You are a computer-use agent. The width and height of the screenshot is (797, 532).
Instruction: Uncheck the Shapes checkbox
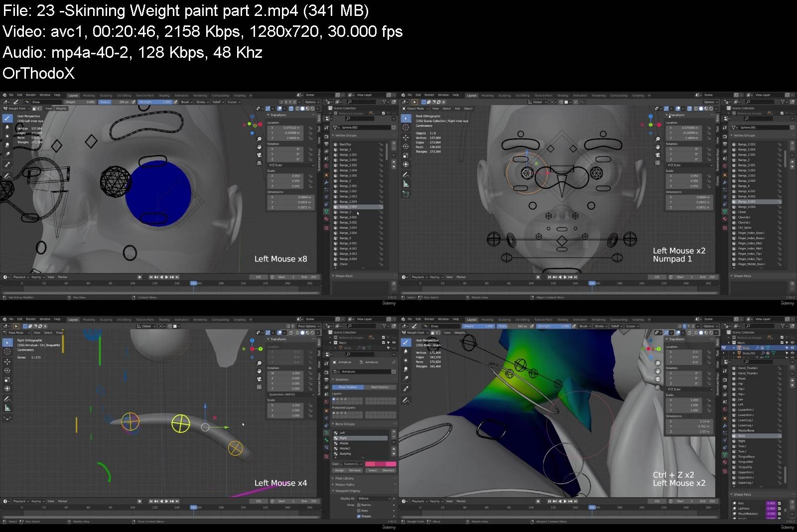point(359,516)
